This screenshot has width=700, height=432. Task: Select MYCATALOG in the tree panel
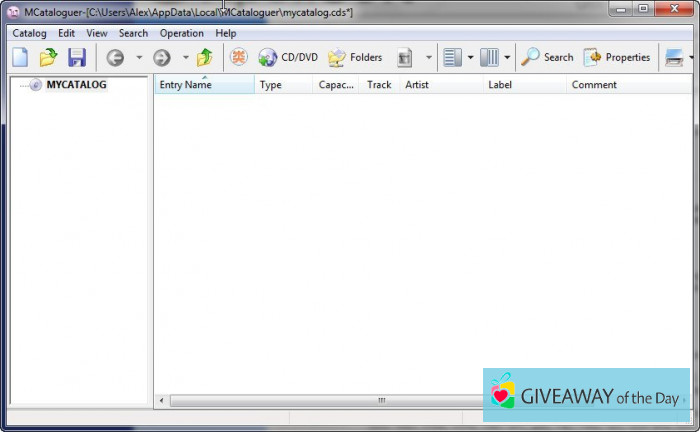pyautogui.click(x=76, y=85)
